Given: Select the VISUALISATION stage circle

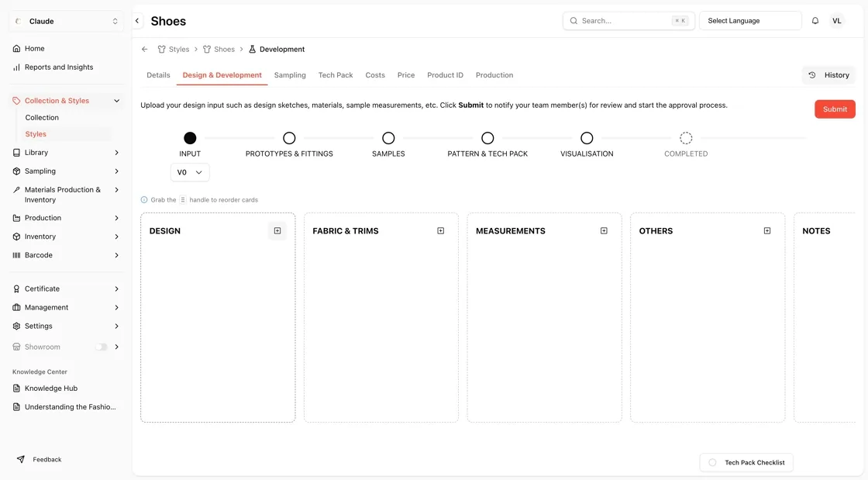Looking at the screenshot, I should (x=587, y=138).
